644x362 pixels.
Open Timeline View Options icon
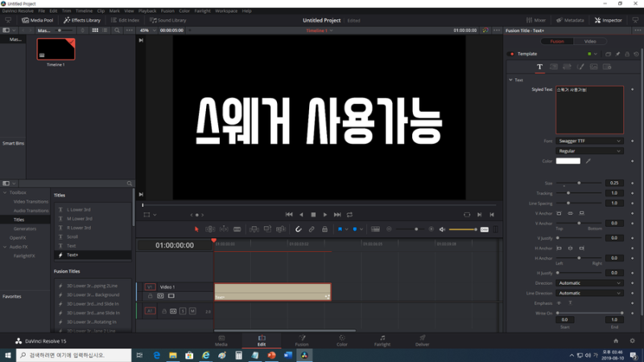(375, 229)
